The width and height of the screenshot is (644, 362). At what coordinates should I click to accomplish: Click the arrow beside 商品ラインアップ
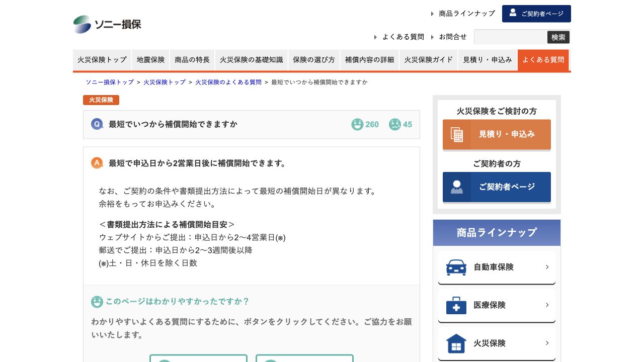click(432, 14)
